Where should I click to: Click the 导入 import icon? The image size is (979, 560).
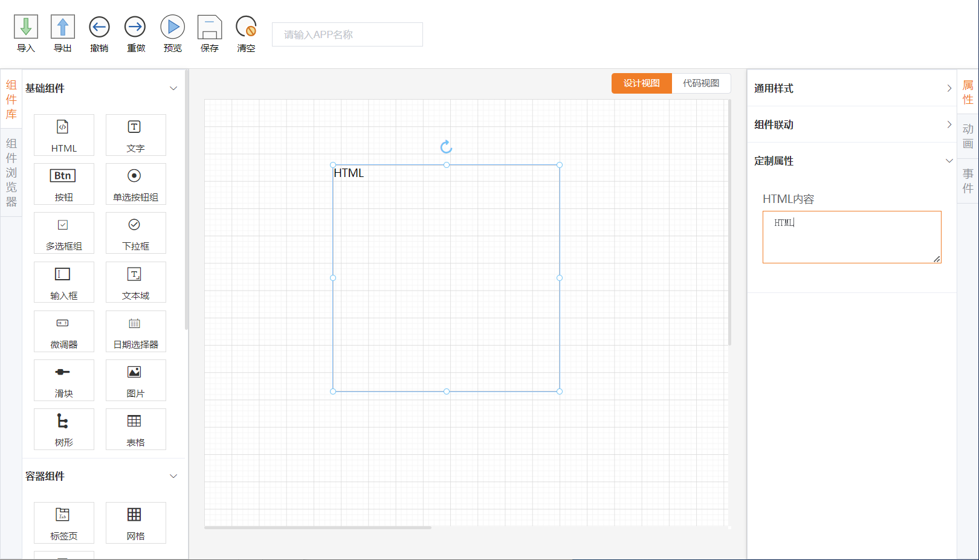coord(26,27)
